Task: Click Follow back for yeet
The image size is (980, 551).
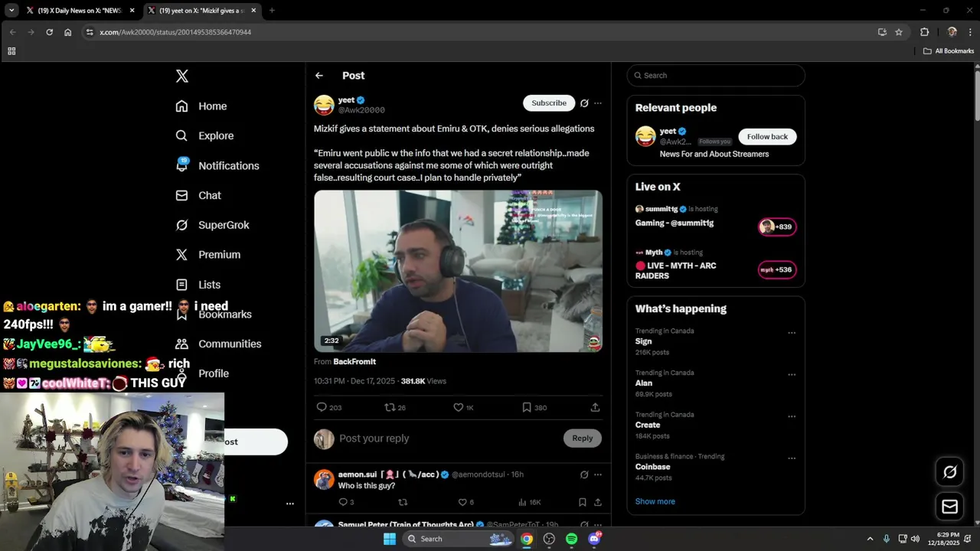Action: click(767, 136)
